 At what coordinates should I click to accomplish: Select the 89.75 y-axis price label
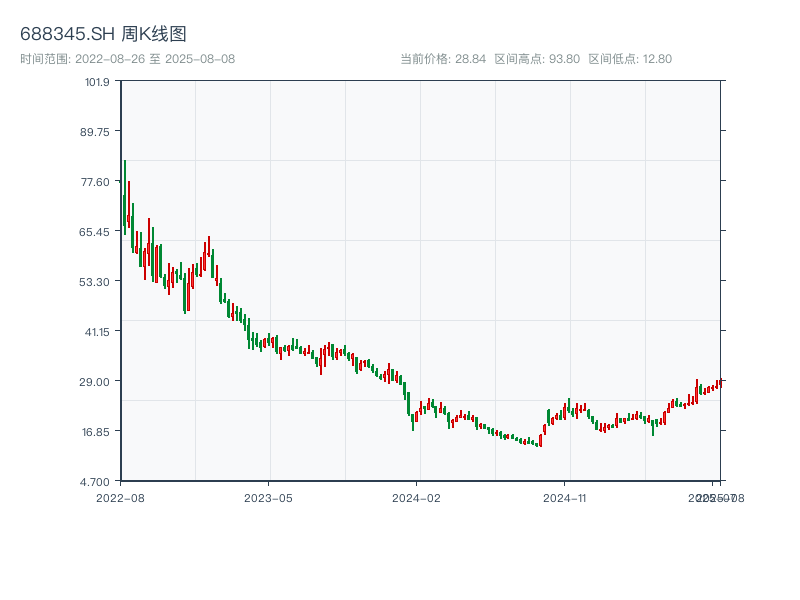[x=96, y=131]
